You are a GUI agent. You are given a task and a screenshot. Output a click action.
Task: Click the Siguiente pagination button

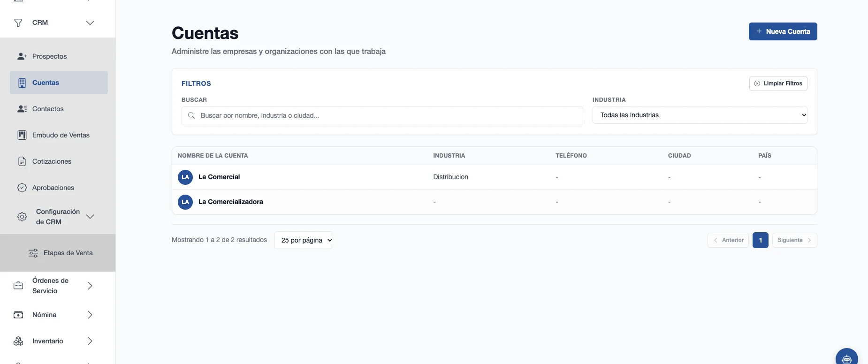tap(795, 240)
